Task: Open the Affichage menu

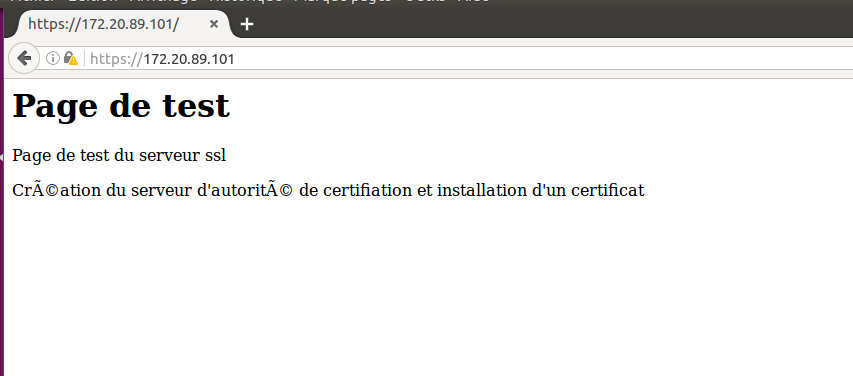Action: pos(163,1)
